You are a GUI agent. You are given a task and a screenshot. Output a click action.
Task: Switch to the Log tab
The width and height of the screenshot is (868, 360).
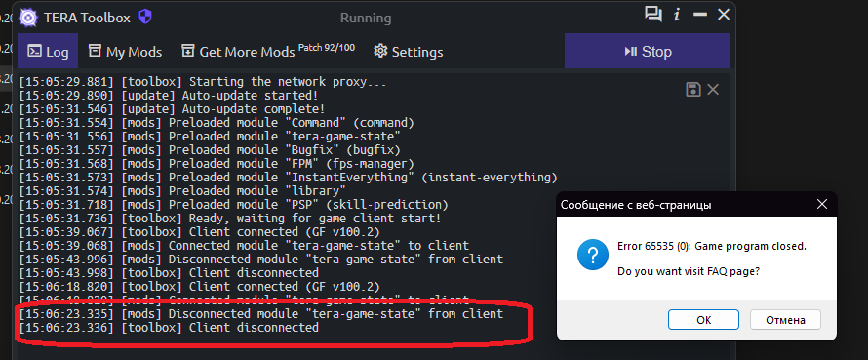(x=48, y=52)
